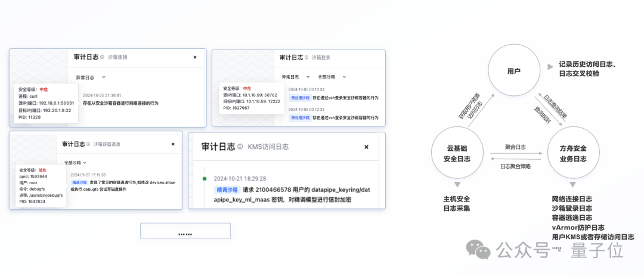
Task: Close the 沙箱连接 audit log panel
Action: (x=194, y=57)
